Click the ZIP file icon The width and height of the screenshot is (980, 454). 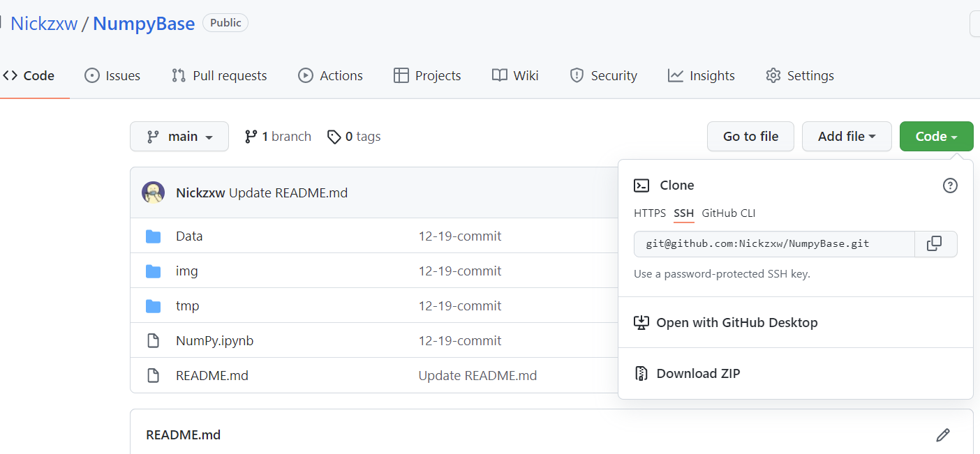tap(641, 374)
